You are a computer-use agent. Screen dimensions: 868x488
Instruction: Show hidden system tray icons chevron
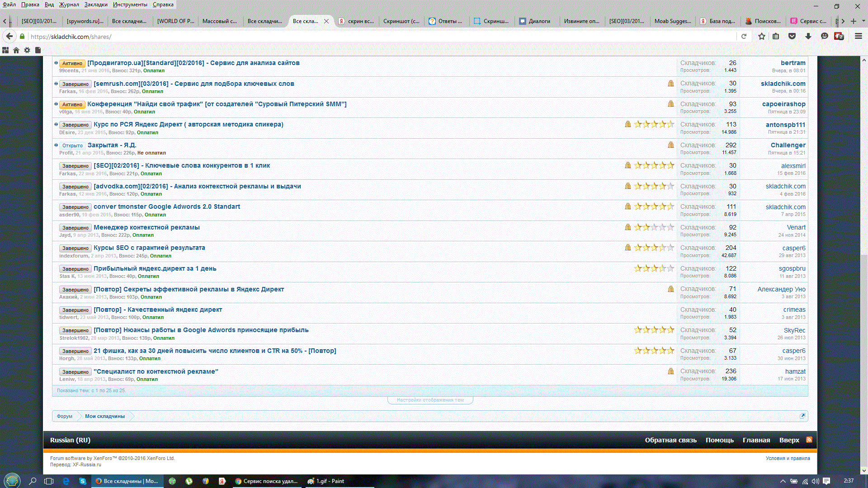(x=783, y=481)
